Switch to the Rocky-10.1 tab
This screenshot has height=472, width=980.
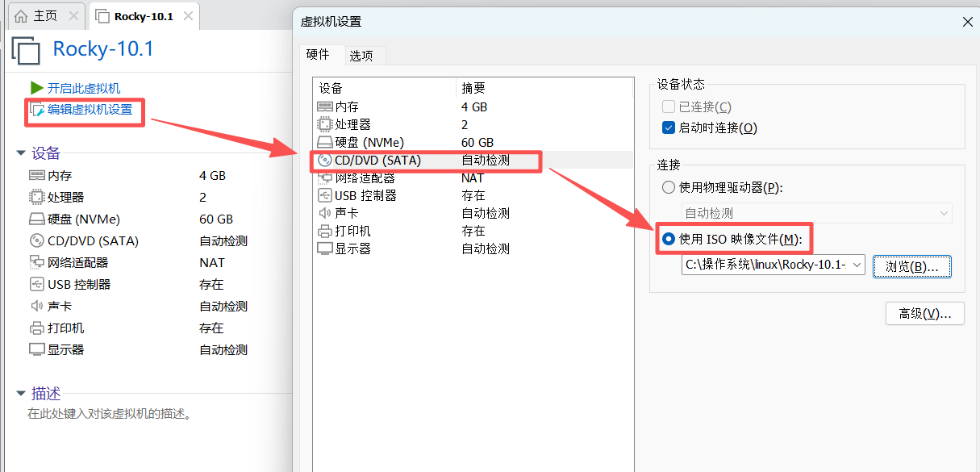144,16
